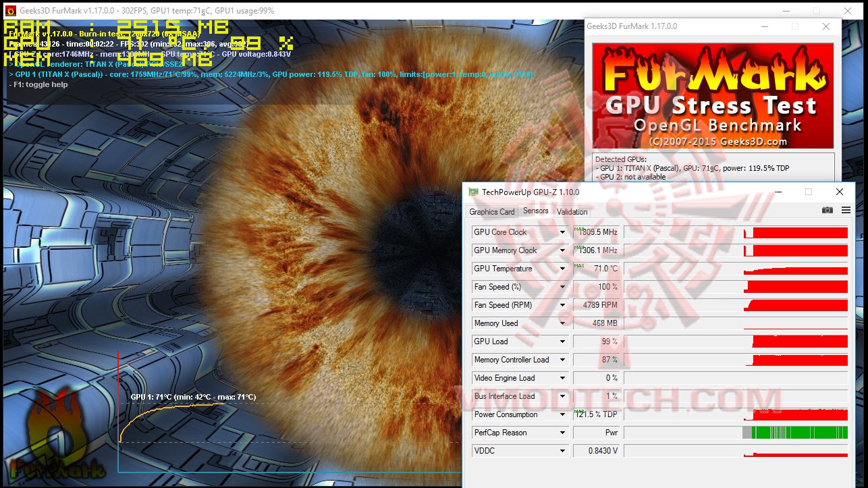
Task: Click the 'GPU 1: 71°C' temperature graph label
Action: [x=193, y=397]
